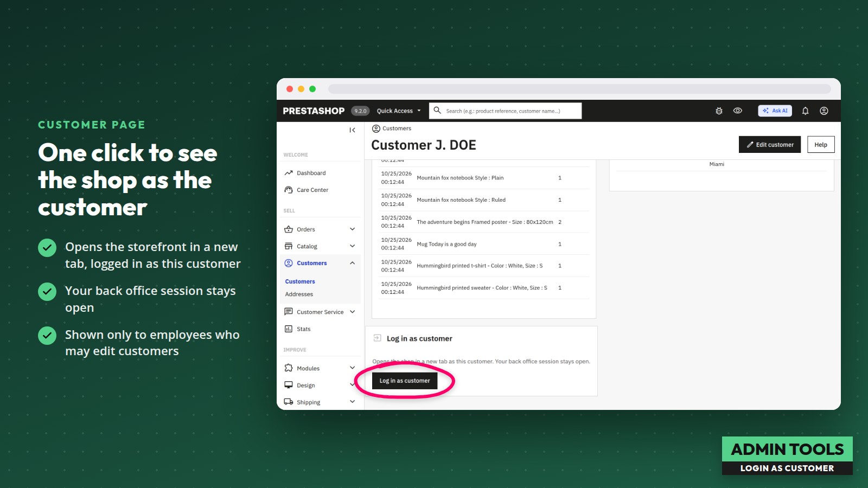Open the Stats menu item
Viewport: 868px width, 488px height.
303,329
